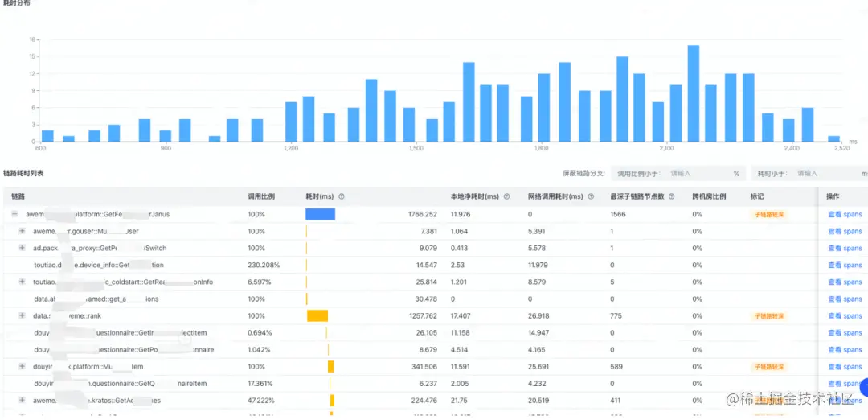Click the 230.208% call ratio cell
This screenshot has width=868, height=420.
pyautogui.click(x=264, y=265)
